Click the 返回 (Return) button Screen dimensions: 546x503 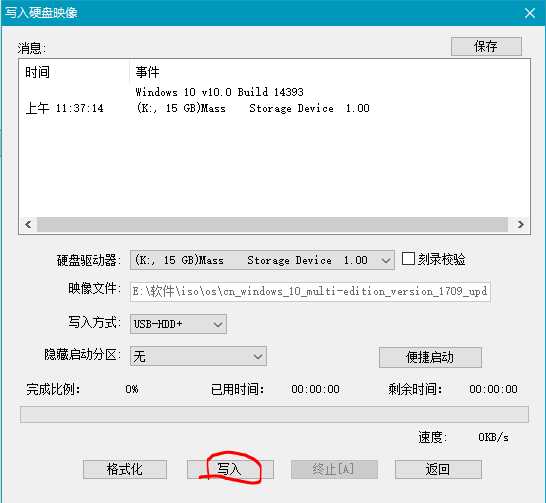(x=438, y=469)
